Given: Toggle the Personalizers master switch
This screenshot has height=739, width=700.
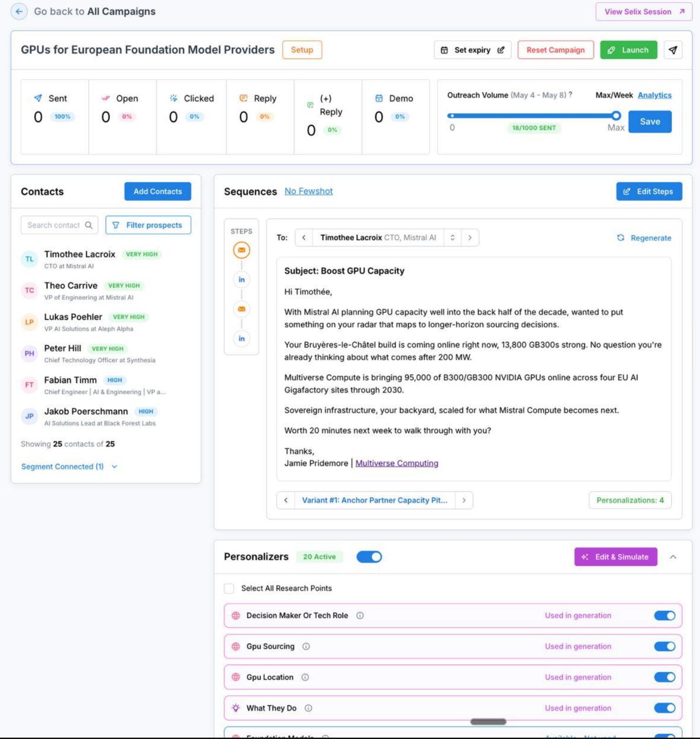Looking at the screenshot, I should 369,557.
